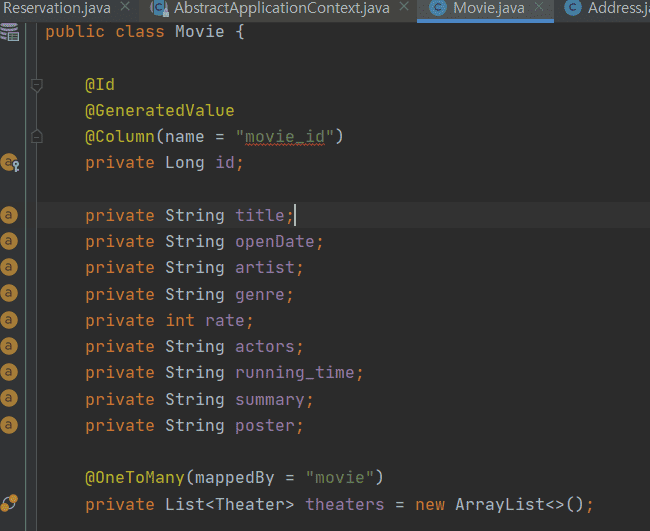Click gutter icon on the openDate line
Image resolution: width=650 pixels, height=531 pixels.
(x=9, y=241)
